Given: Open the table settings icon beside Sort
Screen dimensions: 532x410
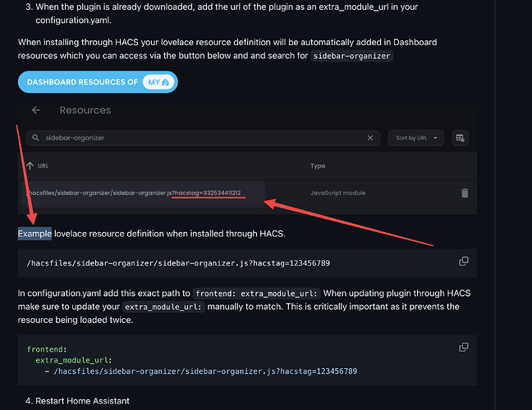Looking at the screenshot, I should coord(460,138).
